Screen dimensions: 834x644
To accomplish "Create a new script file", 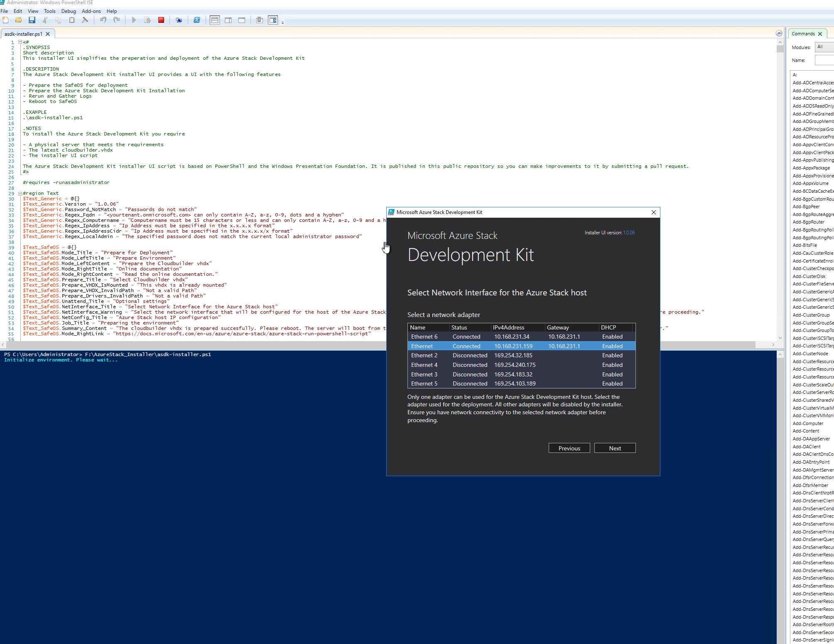I will 5,20.
